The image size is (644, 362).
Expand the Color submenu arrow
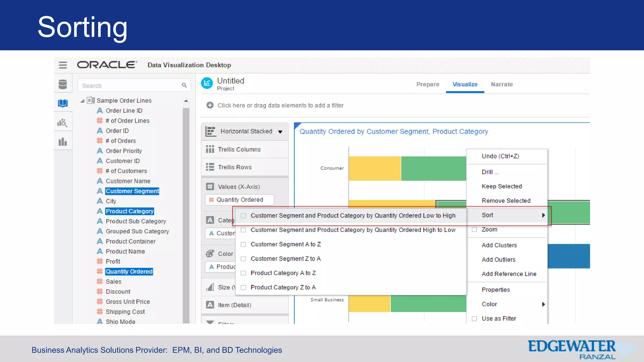tap(543, 304)
